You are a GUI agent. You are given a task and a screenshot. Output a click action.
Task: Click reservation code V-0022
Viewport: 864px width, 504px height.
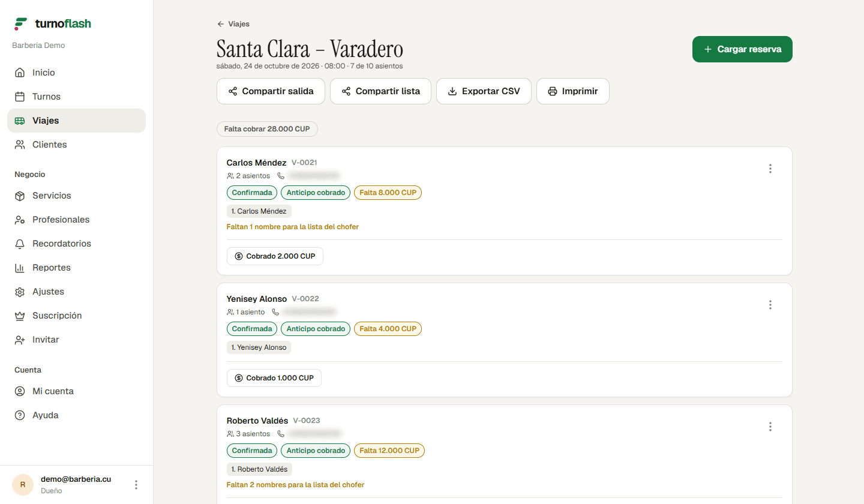305,299
